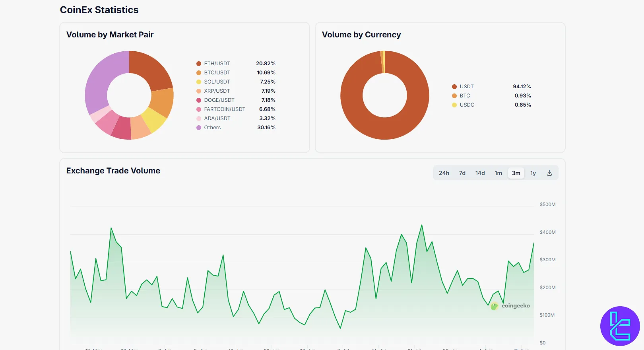Viewport: 644px width, 350px height.
Task: Select the Others legend label
Action: point(212,128)
